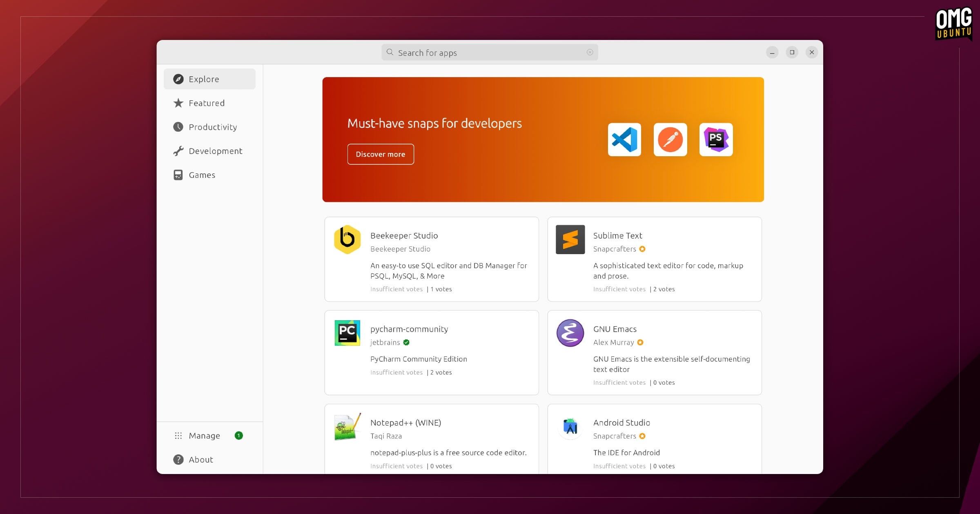Image resolution: width=980 pixels, height=514 pixels.
Task: Click the verified checkmark next to jetbrains
Action: point(406,342)
